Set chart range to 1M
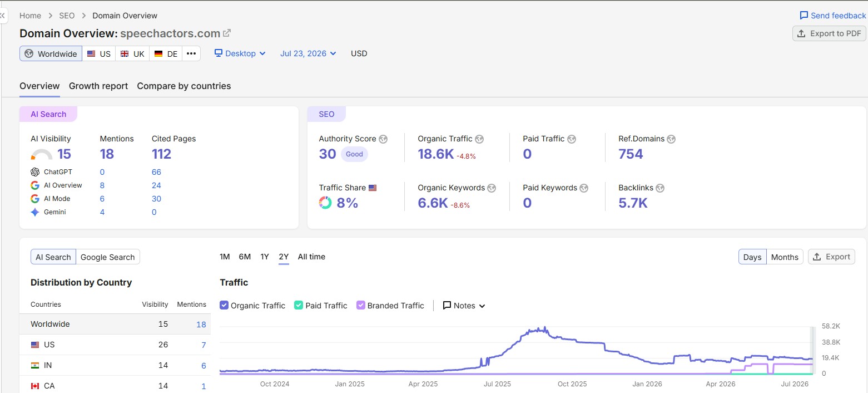 click(x=225, y=257)
